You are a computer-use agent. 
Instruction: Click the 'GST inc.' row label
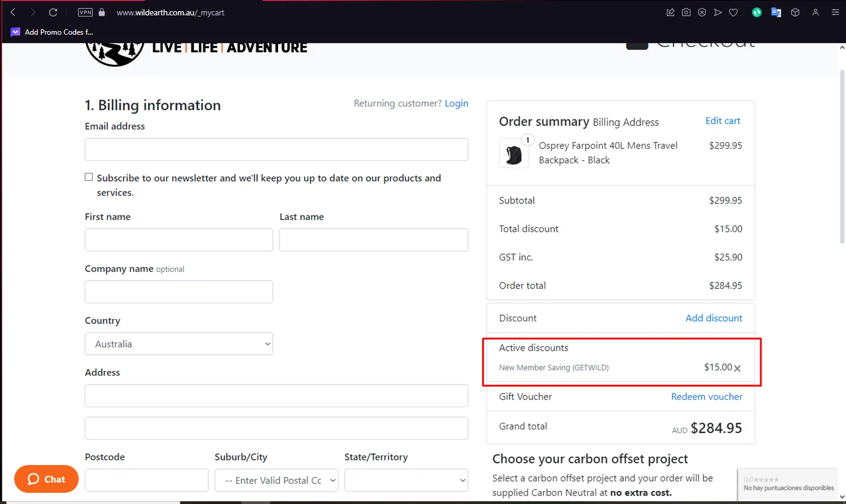coord(516,257)
